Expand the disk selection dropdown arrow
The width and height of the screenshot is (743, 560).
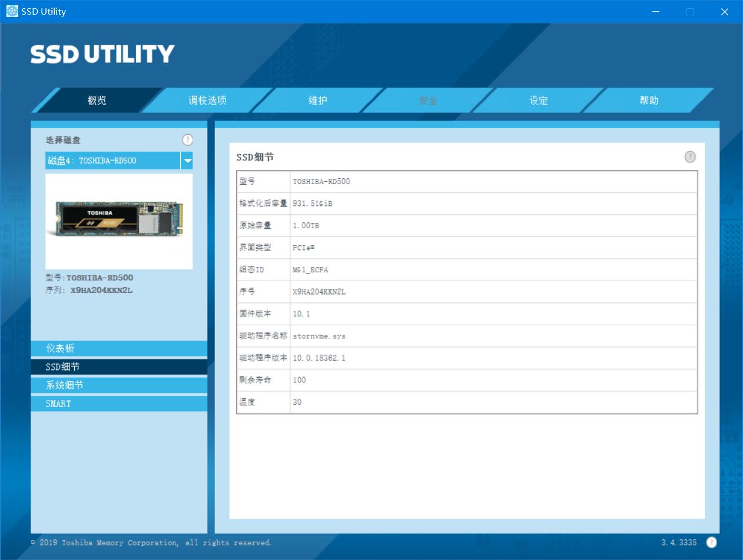187,161
